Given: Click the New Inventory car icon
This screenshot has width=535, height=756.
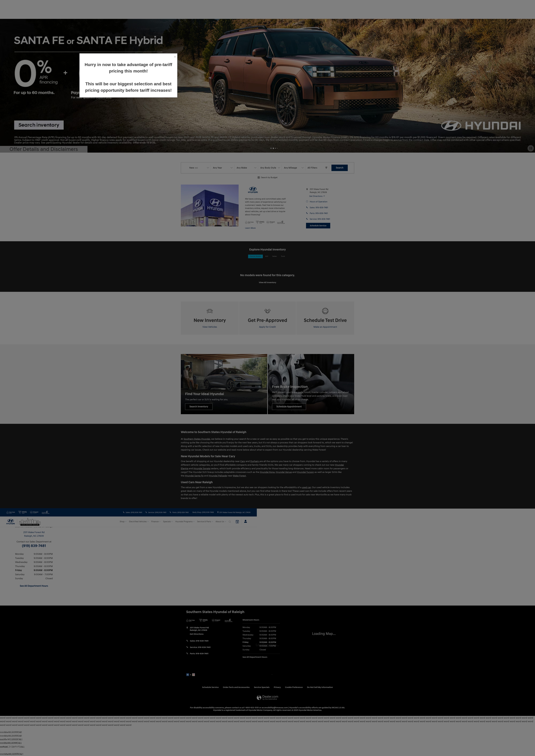Looking at the screenshot, I should [210, 311].
